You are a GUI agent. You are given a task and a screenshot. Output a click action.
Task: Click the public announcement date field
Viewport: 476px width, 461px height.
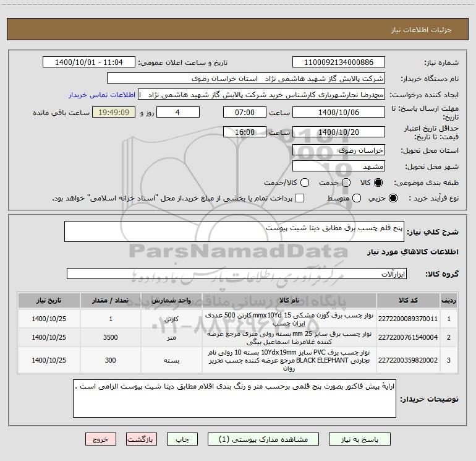[x=89, y=62]
